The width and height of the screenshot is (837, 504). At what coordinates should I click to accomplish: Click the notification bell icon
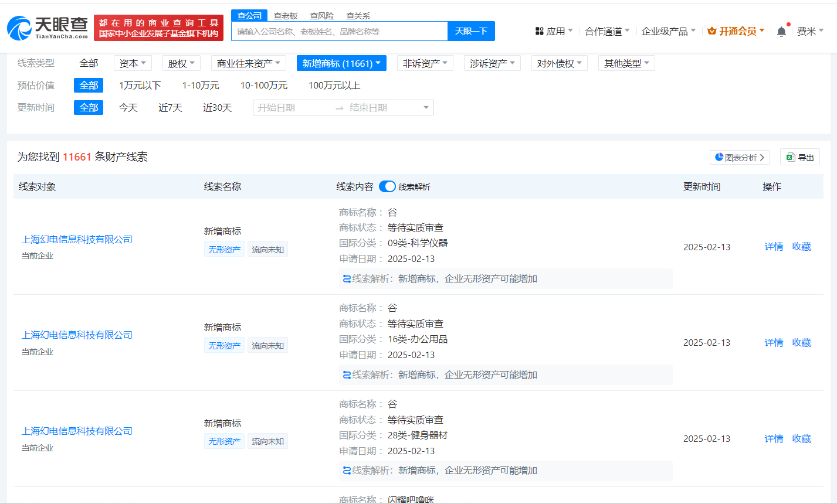(781, 32)
